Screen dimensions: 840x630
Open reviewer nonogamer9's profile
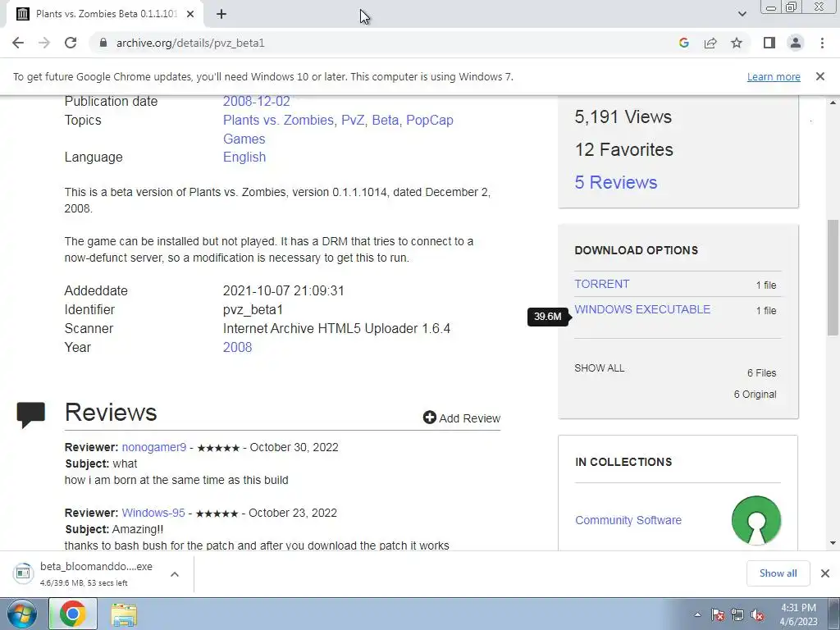pyautogui.click(x=153, y=447)
